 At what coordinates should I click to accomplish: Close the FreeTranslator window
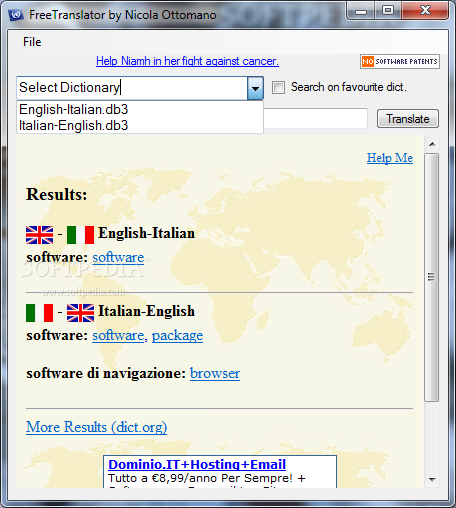coord(425,11)
